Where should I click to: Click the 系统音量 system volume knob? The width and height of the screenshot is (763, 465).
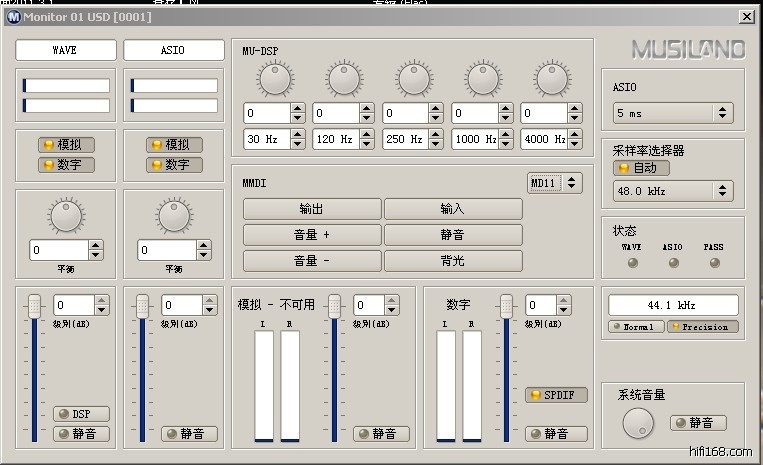pos(636,424)
